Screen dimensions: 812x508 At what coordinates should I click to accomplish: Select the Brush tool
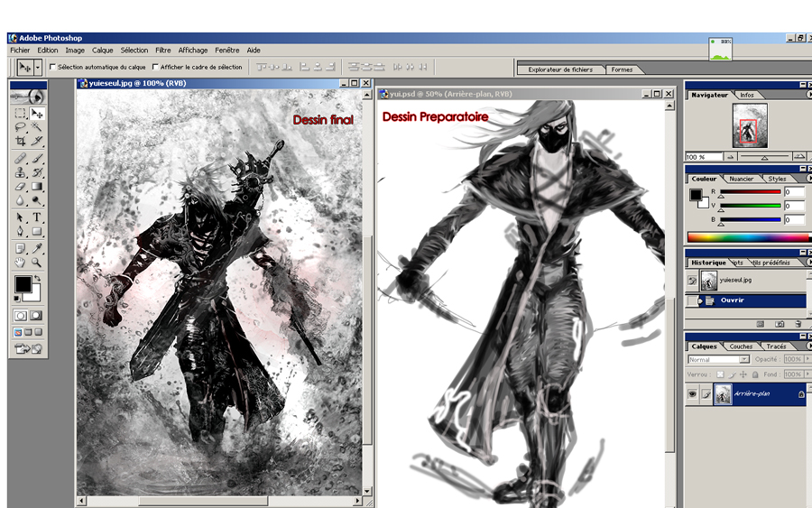click(37, 159)
